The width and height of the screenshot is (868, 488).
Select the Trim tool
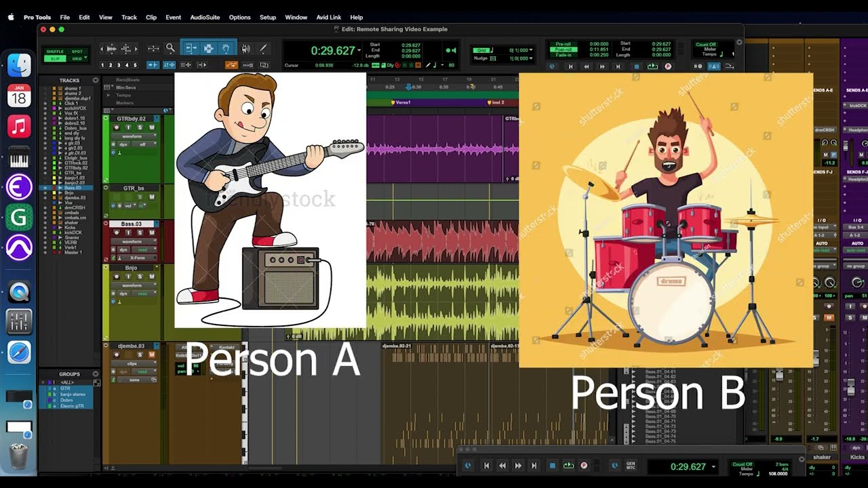tap(191, 49)
